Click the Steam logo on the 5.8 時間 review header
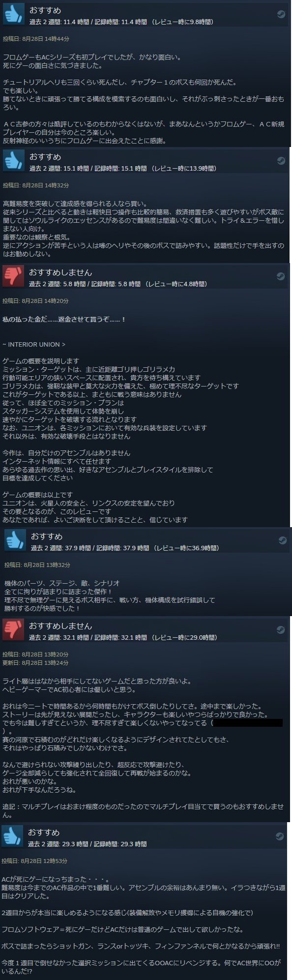Screen dimensions: 292x980 tap(280, 276)
